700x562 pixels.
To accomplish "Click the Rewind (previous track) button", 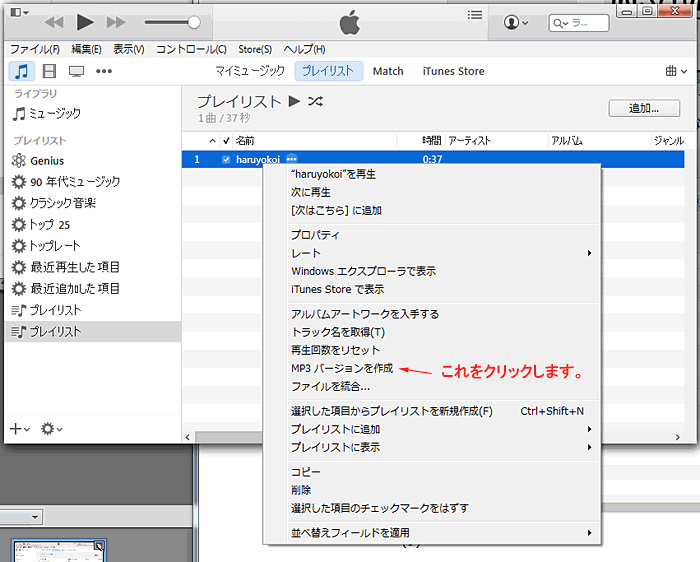I will (x=54, y=22).
